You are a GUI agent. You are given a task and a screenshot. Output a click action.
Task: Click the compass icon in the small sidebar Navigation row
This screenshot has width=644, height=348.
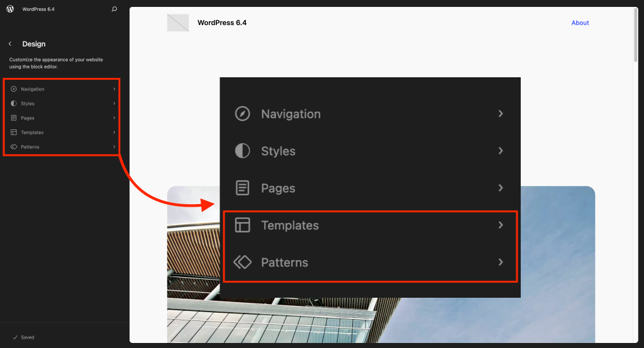point(14,89)
